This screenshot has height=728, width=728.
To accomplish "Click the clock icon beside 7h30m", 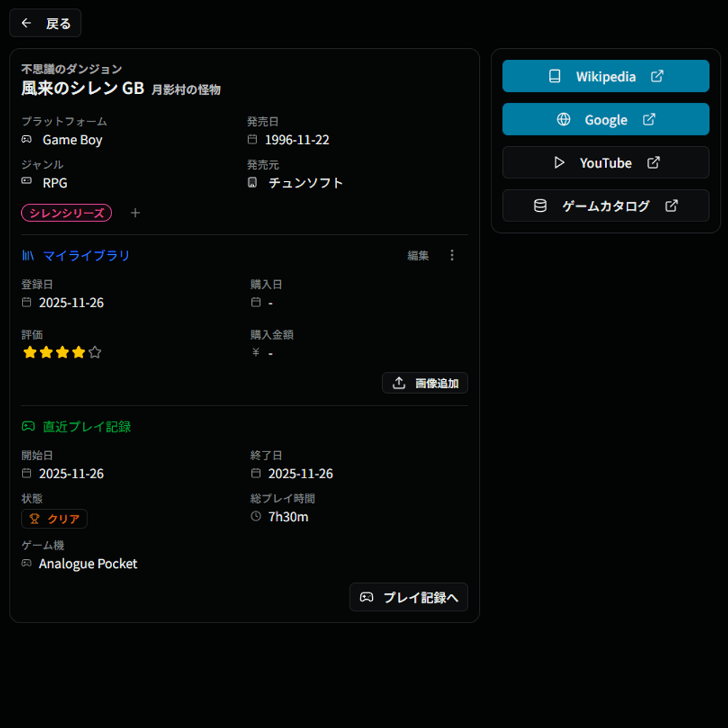I will 256,516.
